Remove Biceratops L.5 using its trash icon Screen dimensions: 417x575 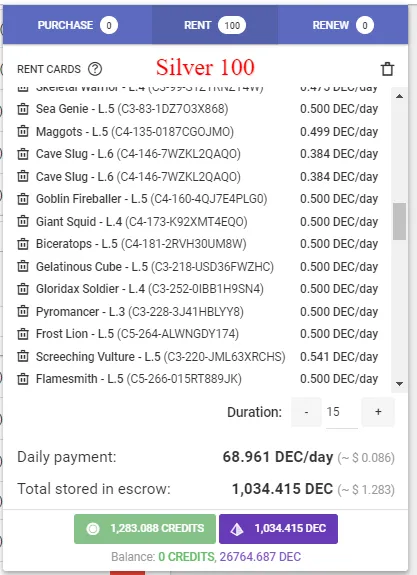pos(23,244)
